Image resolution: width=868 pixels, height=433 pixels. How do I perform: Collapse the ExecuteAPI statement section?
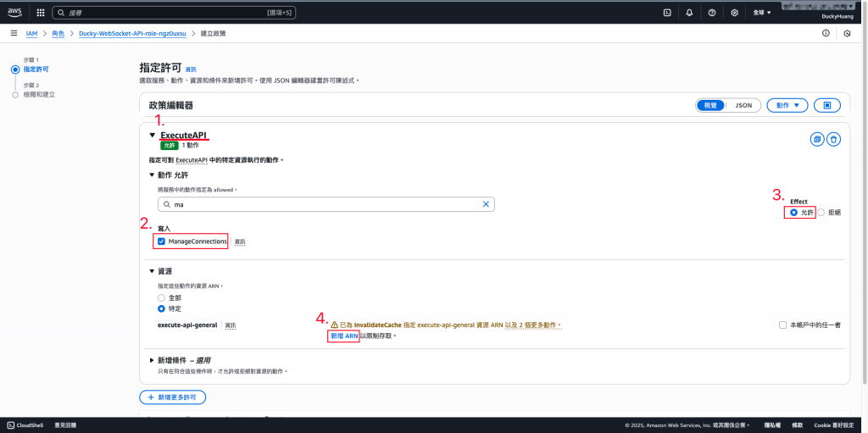click(x=153, y=135)
